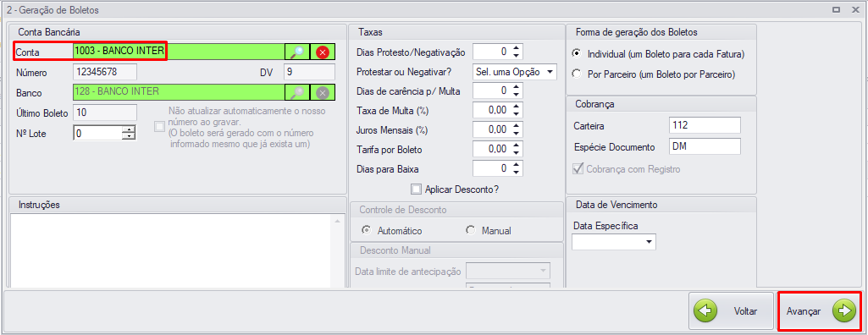Clear the Conta field with red X icon
The height and width of the screenshot is (335, 868).
point(323,52)
